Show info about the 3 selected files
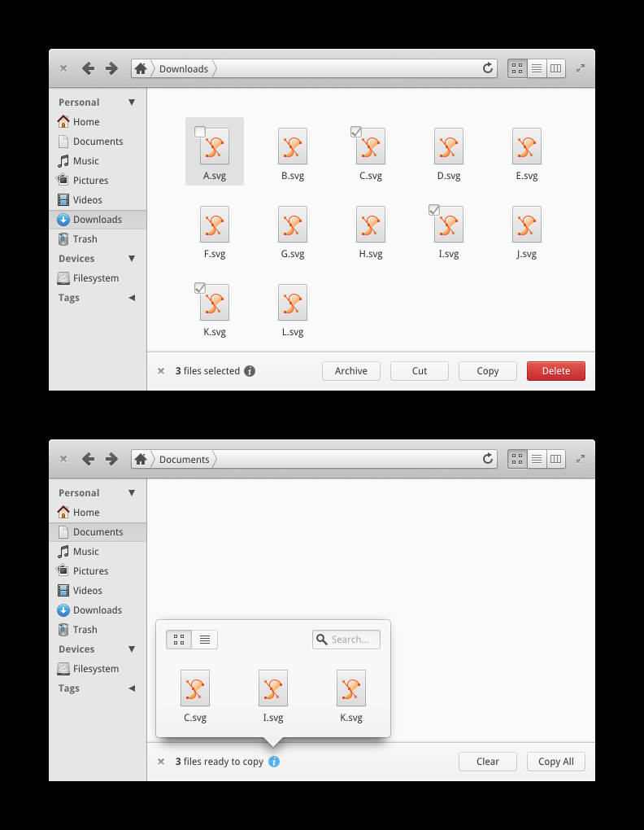This screenshot has height=830, width=644. [250, 371]
